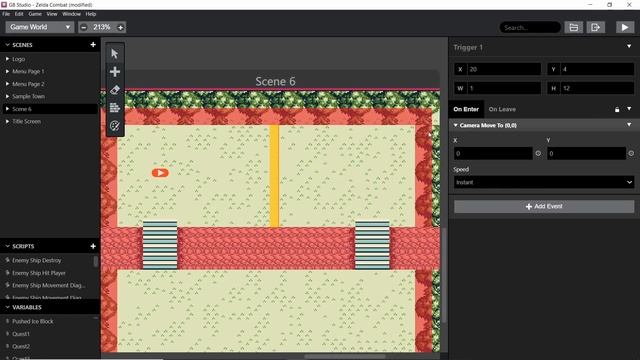Click the Search field
The width and height of the screenshot is (640, 360).
(x=530, y=27)
